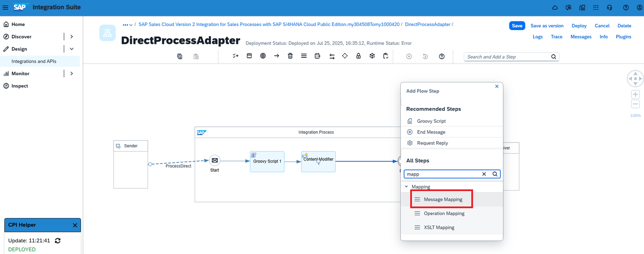Open Design in sidebar

(x=19, y=49)
